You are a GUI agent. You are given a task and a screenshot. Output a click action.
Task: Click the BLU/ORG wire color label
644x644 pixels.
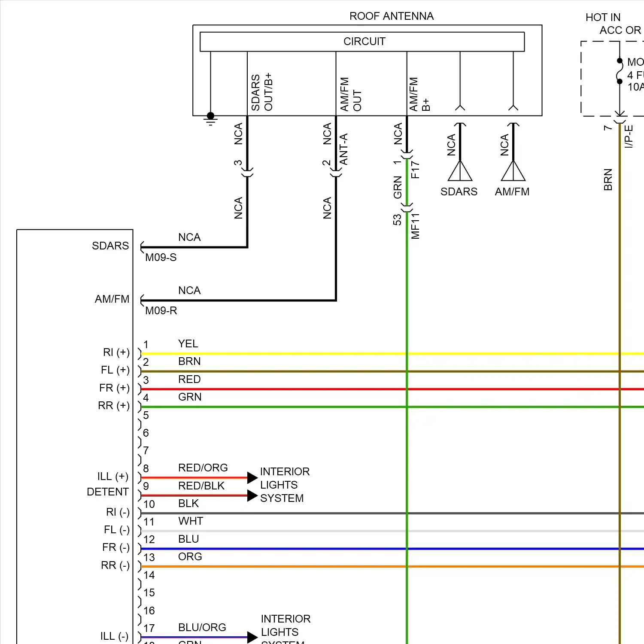coord(202,627)
